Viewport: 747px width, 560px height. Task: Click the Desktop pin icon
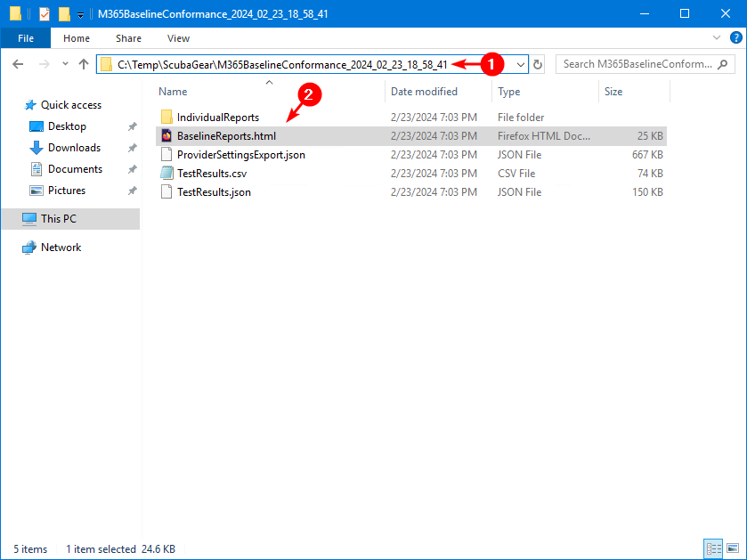coord(132,126)
